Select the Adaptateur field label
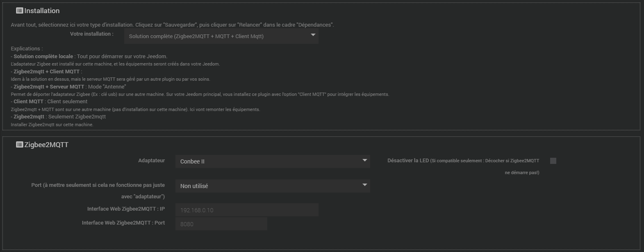 coord(151,161)
